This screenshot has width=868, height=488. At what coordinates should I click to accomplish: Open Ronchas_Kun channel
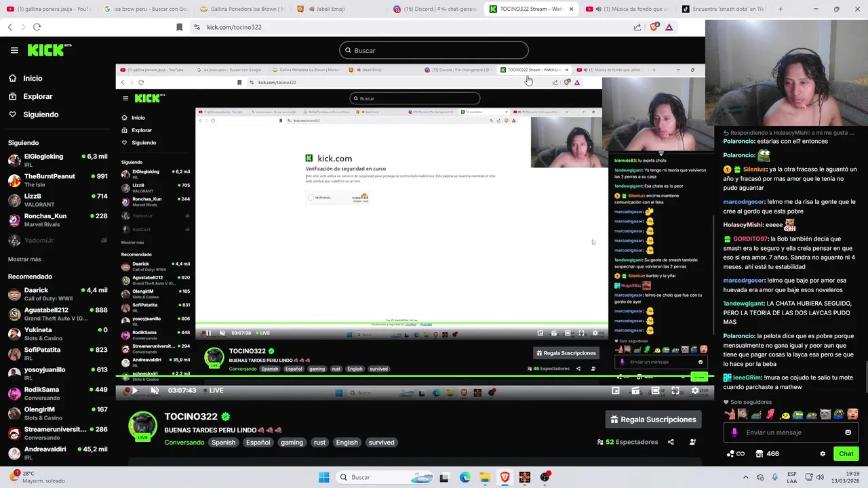click(x=58, y=220)
